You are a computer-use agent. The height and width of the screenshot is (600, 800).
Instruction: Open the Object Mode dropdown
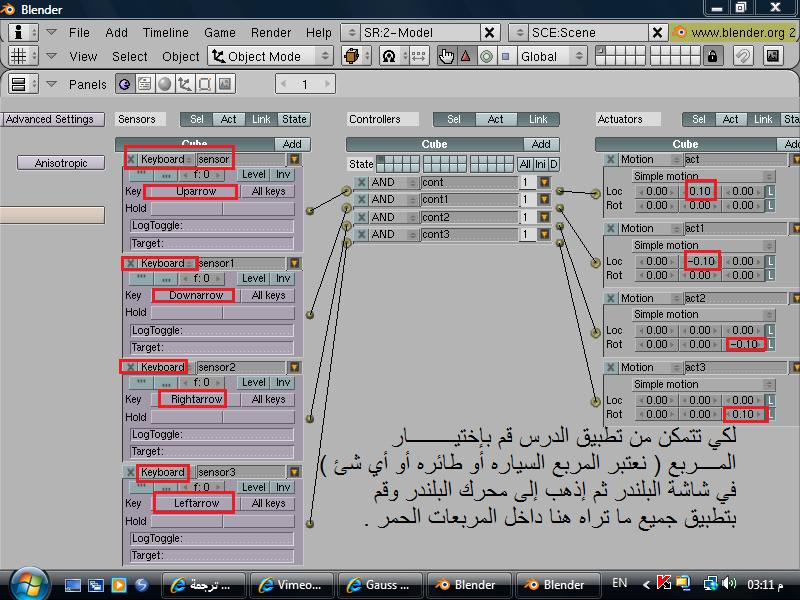pos(270,56)
